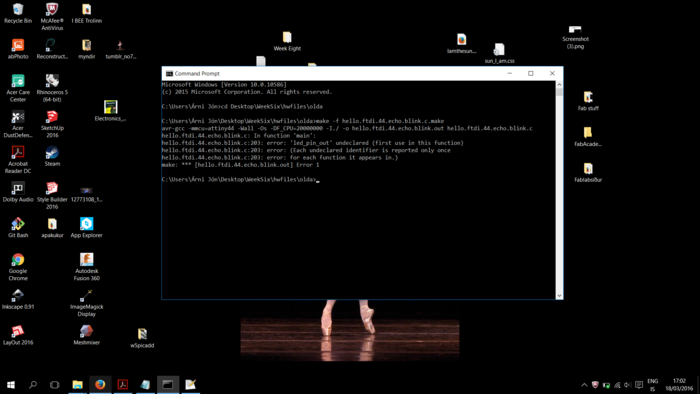The image size is (700, 394).
Task: Click the Command Prompt scrollbar down arrow
Action: [559, 295]
